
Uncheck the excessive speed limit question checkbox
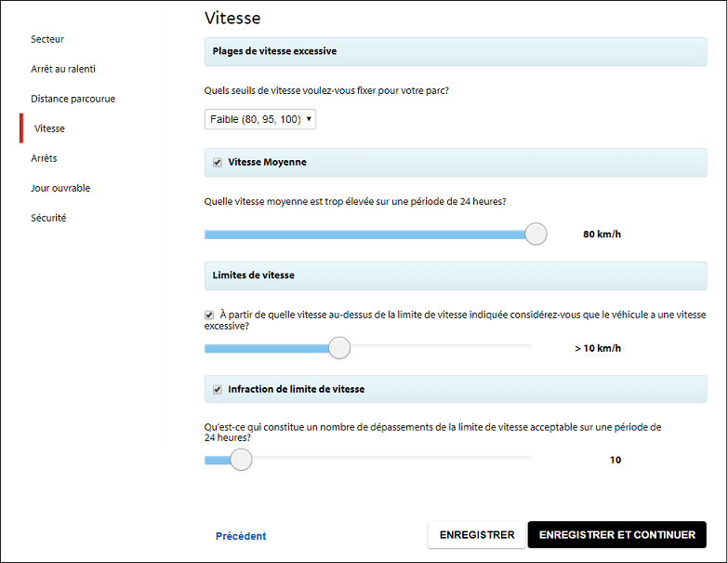tap(209, 315)
